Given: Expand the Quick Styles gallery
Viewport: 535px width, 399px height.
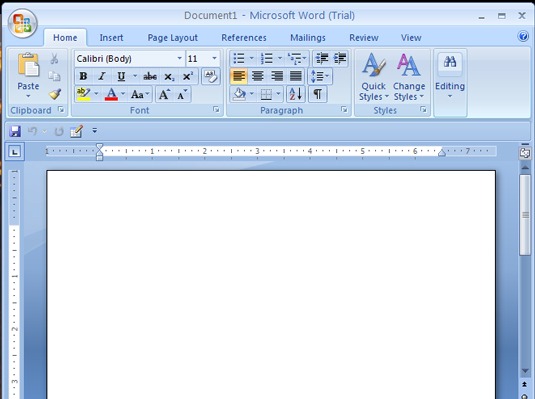Looking at the screenshot, I should coord(374,77).
